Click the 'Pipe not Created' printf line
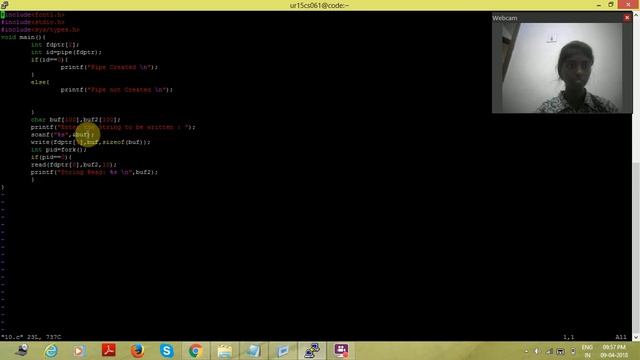Viewport: 640px width, 360px height. click(x=117, y=89)
